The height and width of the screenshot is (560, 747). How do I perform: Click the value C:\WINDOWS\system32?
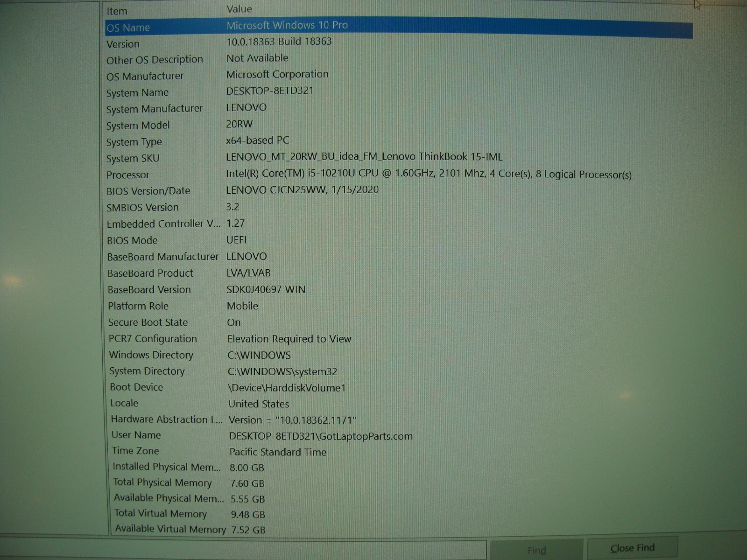click(x=282, y=371)
